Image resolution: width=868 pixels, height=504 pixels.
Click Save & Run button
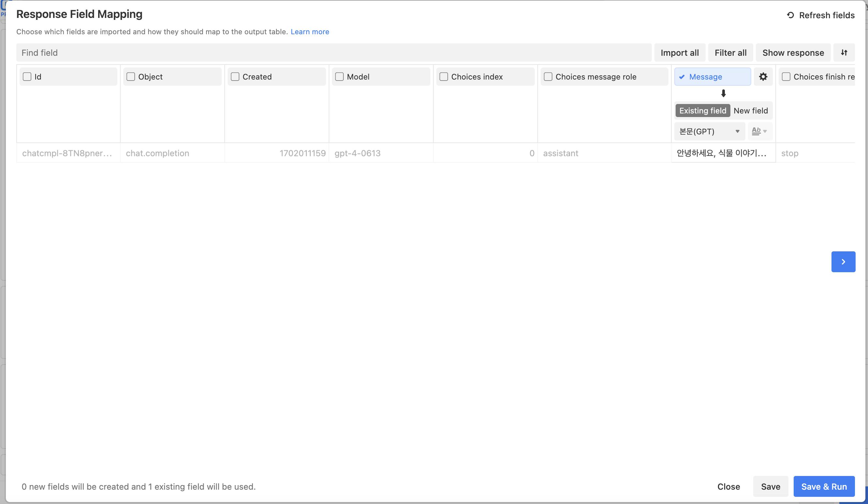824,486
